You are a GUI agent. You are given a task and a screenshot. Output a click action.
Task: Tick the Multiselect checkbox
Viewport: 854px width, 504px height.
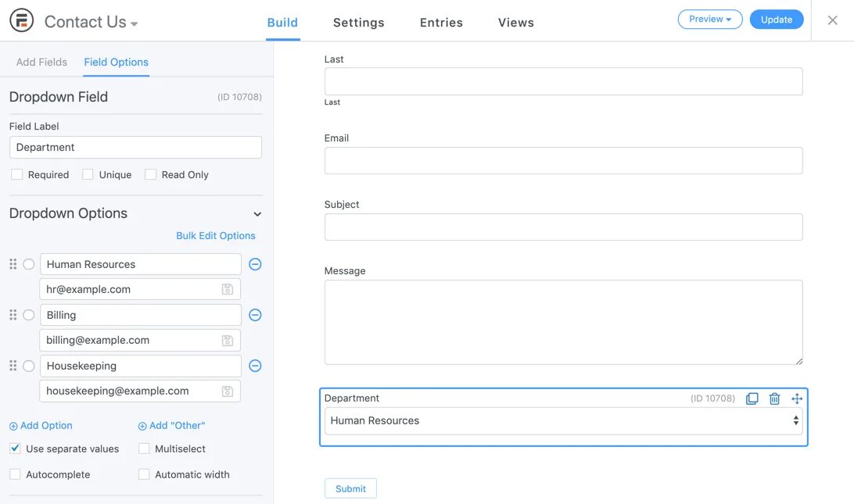(144, 449)
